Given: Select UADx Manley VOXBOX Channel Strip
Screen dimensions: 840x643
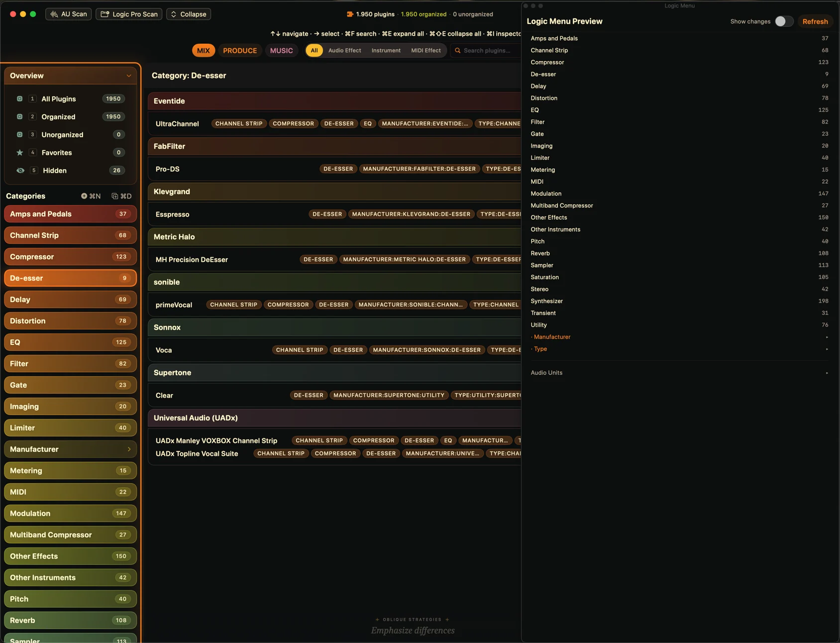Looking at the screenshot, I should pyautogui.click(x=334, y=441).
